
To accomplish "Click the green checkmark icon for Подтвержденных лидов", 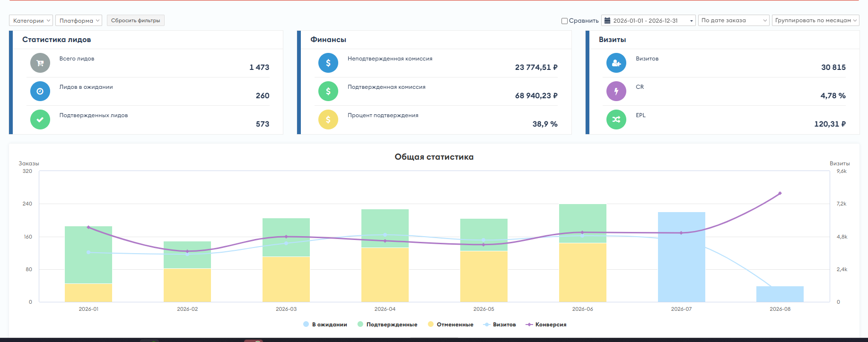I will point(40,120).
